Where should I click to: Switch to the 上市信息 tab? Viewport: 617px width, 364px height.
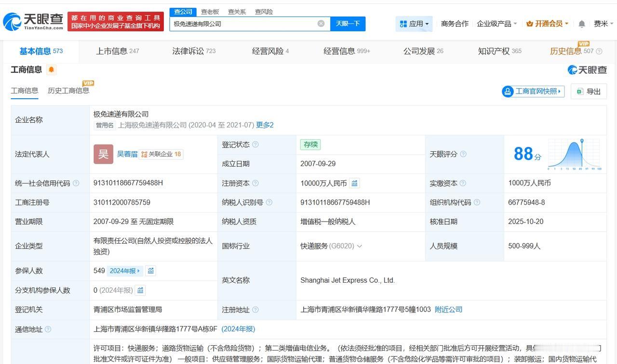(x=117, y=51)
